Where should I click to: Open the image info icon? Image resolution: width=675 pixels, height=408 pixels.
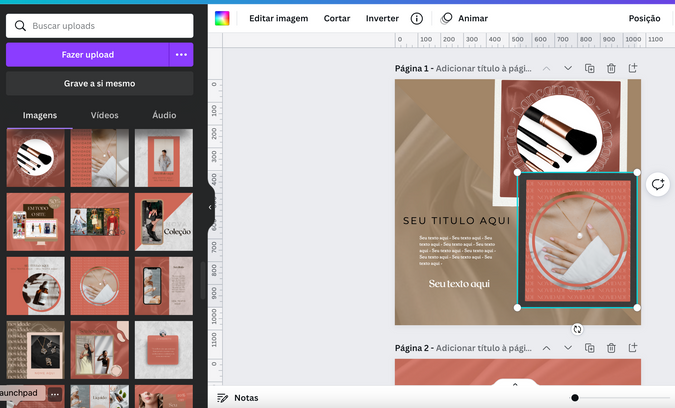click(x=417, y=19)
